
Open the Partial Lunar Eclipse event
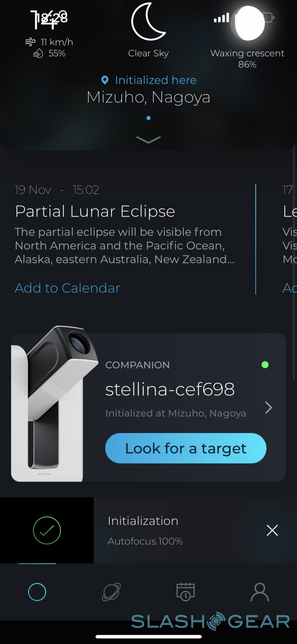95,211
